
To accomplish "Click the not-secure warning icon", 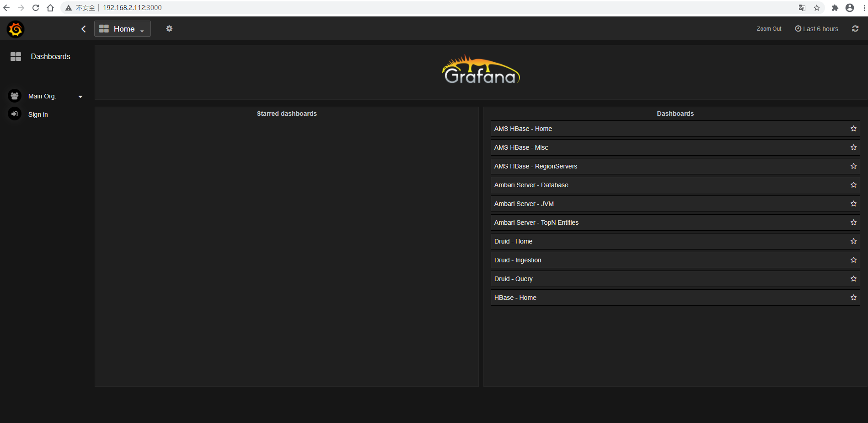I will click(x=69, y=8).
